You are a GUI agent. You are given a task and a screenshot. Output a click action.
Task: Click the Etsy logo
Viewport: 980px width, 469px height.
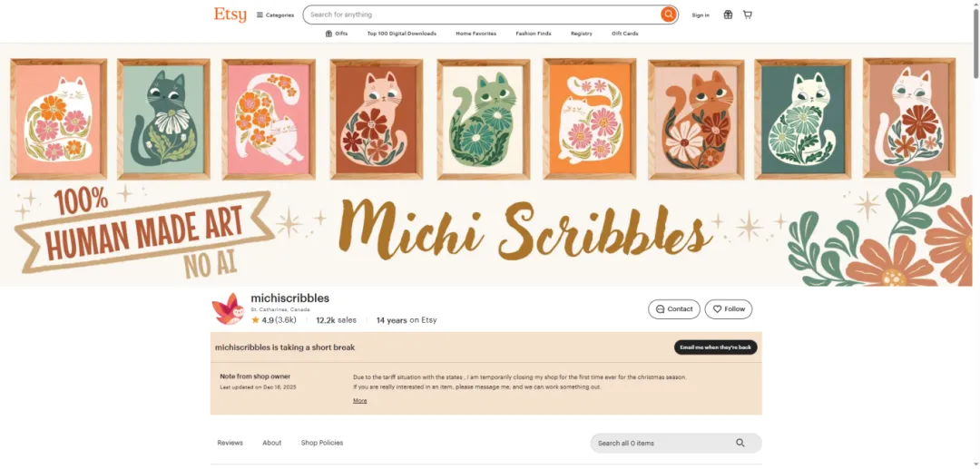(230, 15)
